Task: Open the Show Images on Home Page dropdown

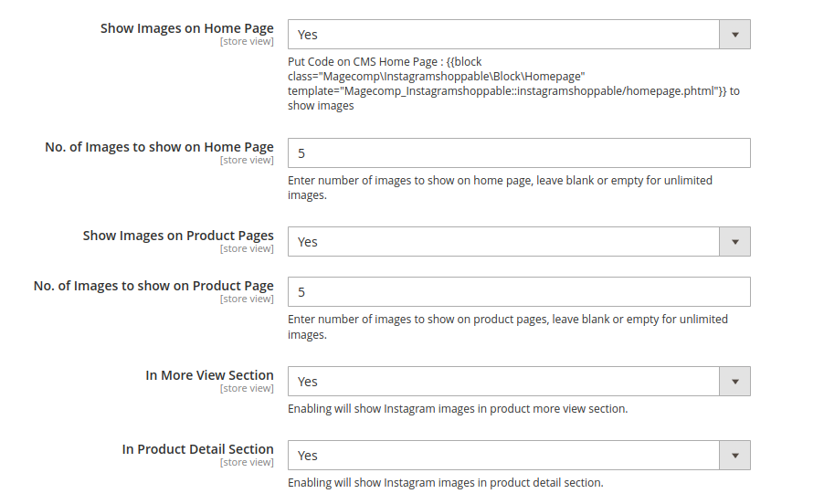Action: point(519,35)
